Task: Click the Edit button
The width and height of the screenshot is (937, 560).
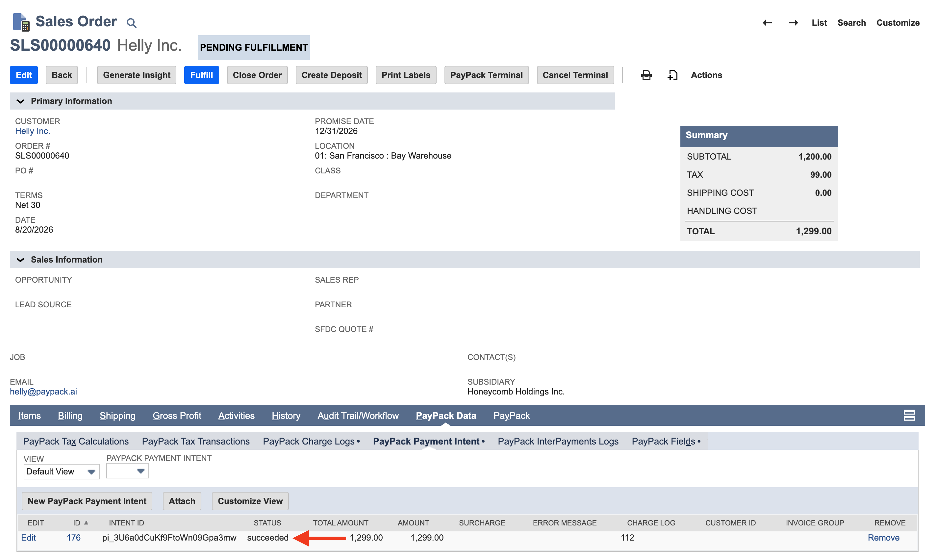Action: tap(24, 75)
